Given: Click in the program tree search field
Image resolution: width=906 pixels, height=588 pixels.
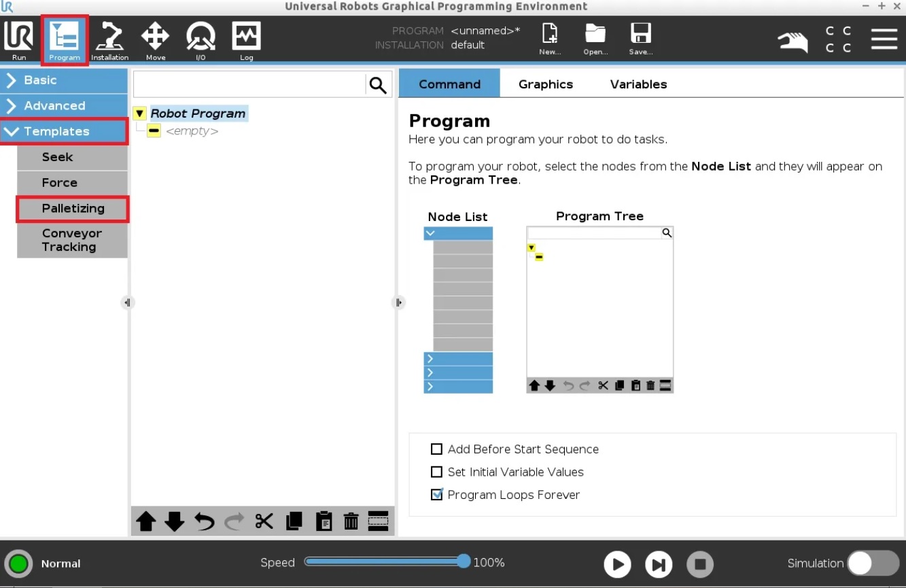Looking at the screenshot, I should 249,85.
